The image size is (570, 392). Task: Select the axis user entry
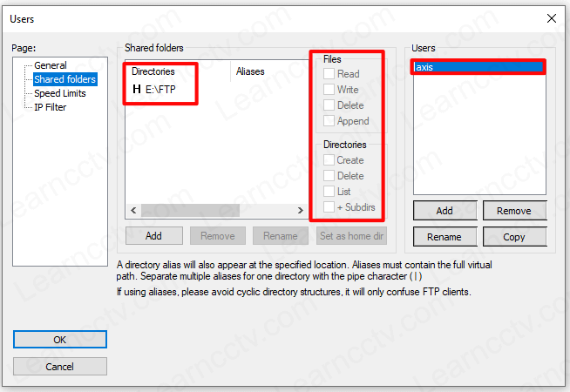click(x=478, y=67)
